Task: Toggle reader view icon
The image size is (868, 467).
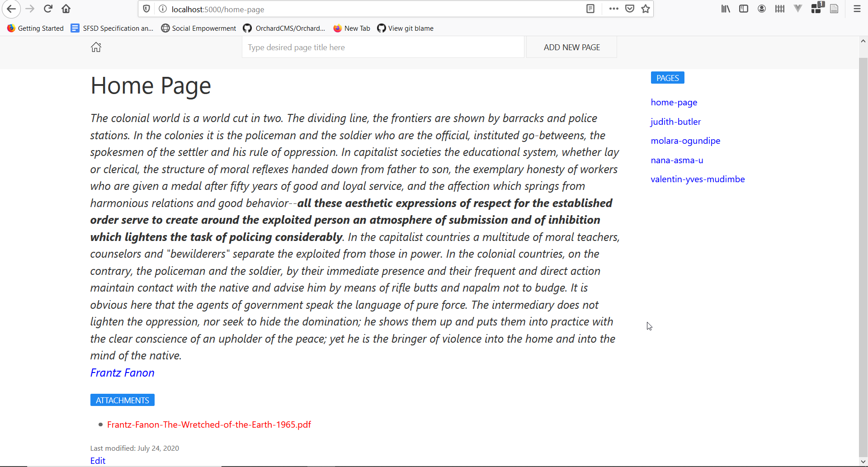Action: coord(590,9)
